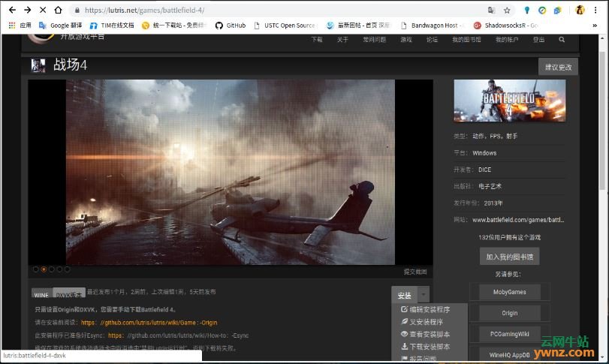Open the 下载 navigation item
Image resolution: width=609 pixels, height=364 pixels.
pyautogui.click(x=317, y=39)
